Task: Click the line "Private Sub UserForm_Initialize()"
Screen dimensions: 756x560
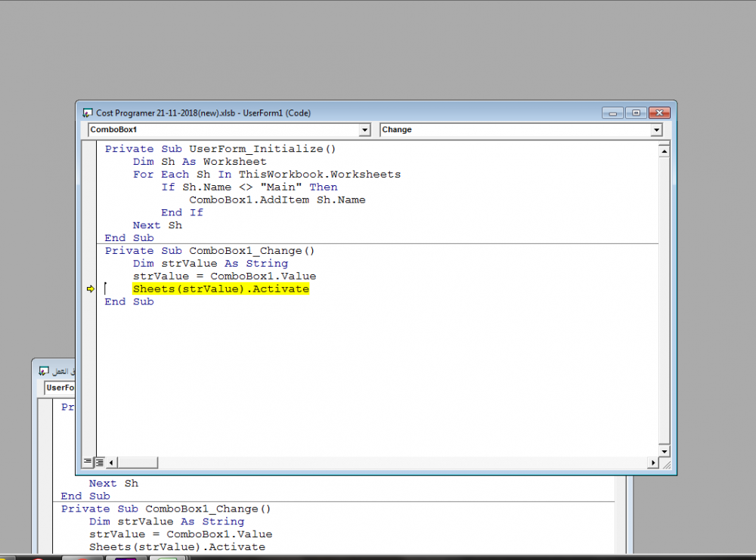Action: click(220, 149)
